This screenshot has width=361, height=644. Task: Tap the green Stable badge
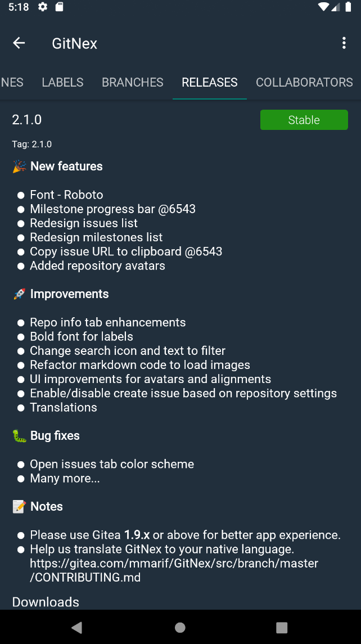pyautogui.click(x=304, y=120)
